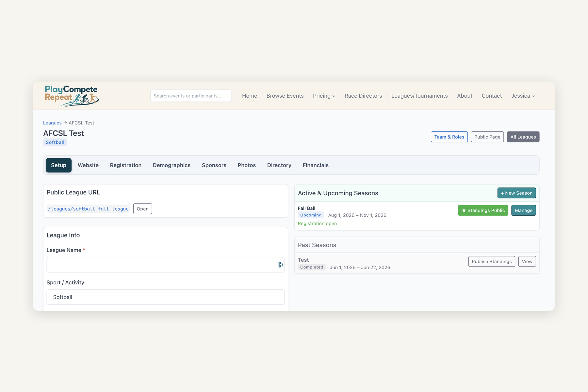This screenshot has height=392, width=588.
Task: Click the All Leagues button
Action: tap(523, 137)
